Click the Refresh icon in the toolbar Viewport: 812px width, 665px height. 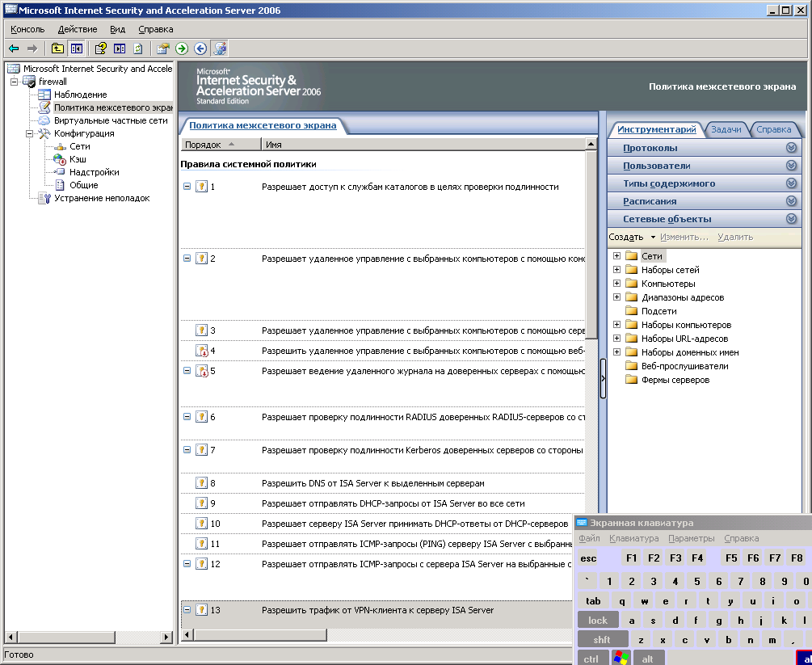pyautogui.click(x=138, y=48)
